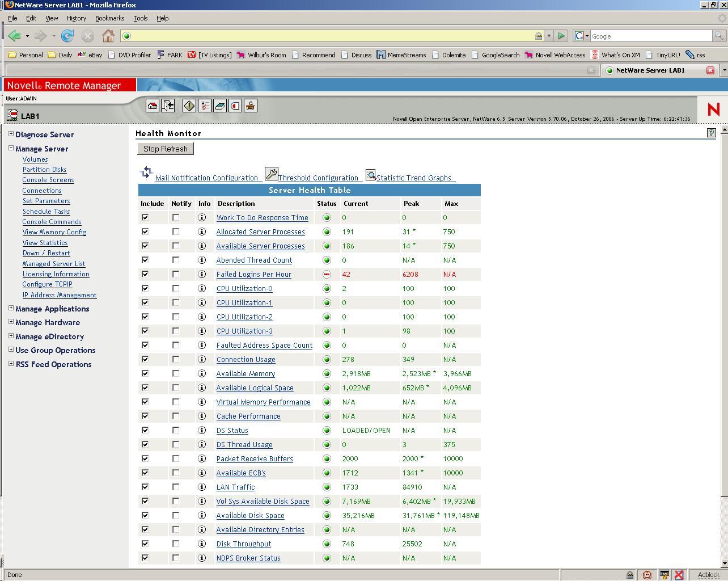Click info icon for LAN Traffic row

(x=202, y=487)
